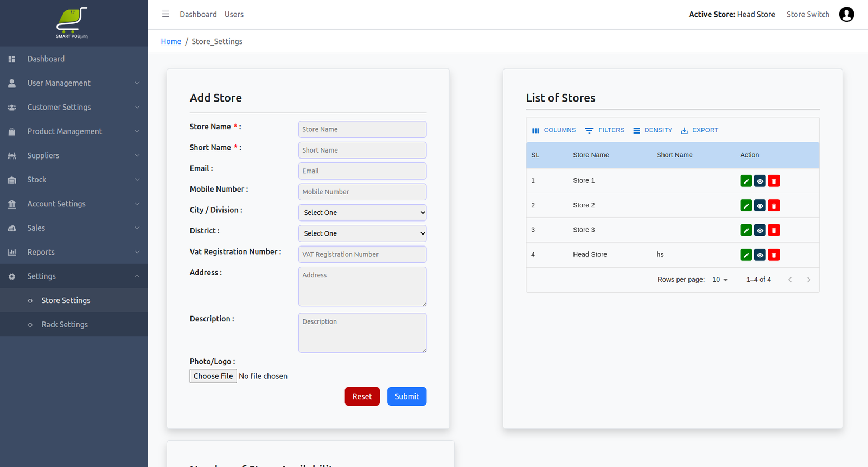The height and width of the screenshot is (467, 868).
Task: Click the Customer Settings group icon
Action: (12, 108)
